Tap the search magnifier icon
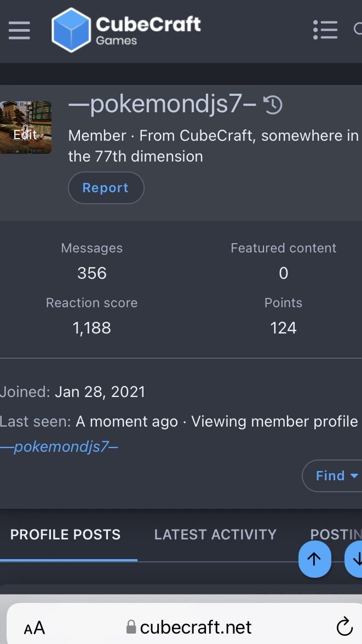The width and height of the screenshot is (362, 644). click(358, 30)
